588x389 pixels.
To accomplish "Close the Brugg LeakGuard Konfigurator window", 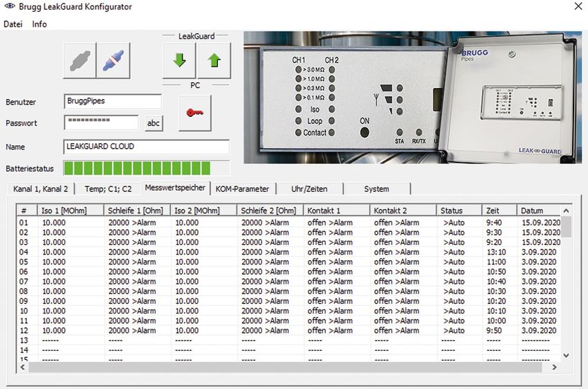I will coord(578,6).
